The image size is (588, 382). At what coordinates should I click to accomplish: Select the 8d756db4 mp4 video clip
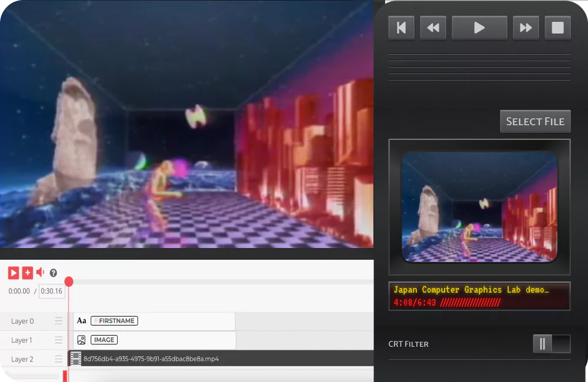coord(221,358)
